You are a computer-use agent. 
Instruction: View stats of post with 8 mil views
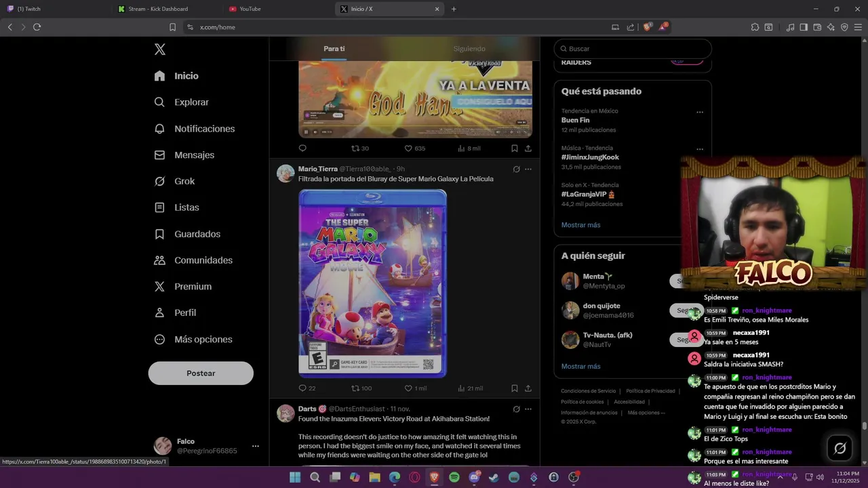point(469,148)
